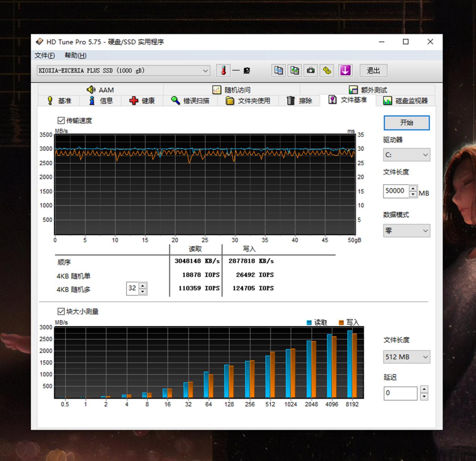The height and width of the screenshot is (461, 476).
Task: Click the purple download update icon
Action: click(x=345, y=71)
